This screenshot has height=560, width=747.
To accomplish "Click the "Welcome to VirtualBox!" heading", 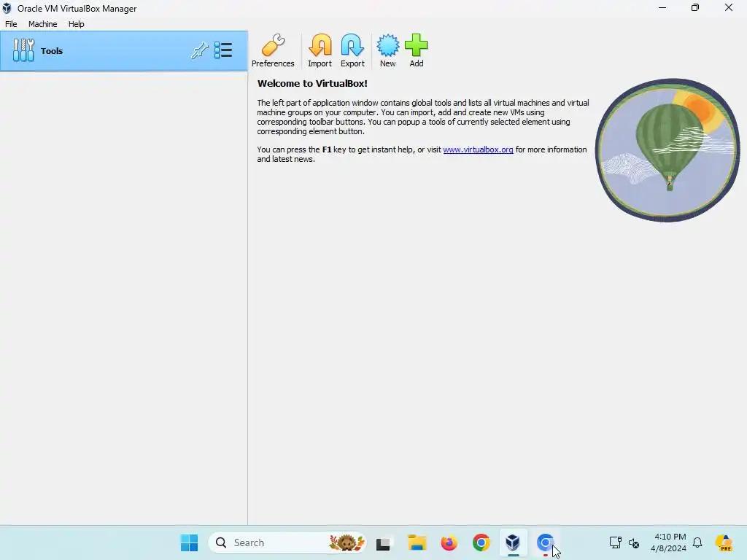I will coord(312,83).
